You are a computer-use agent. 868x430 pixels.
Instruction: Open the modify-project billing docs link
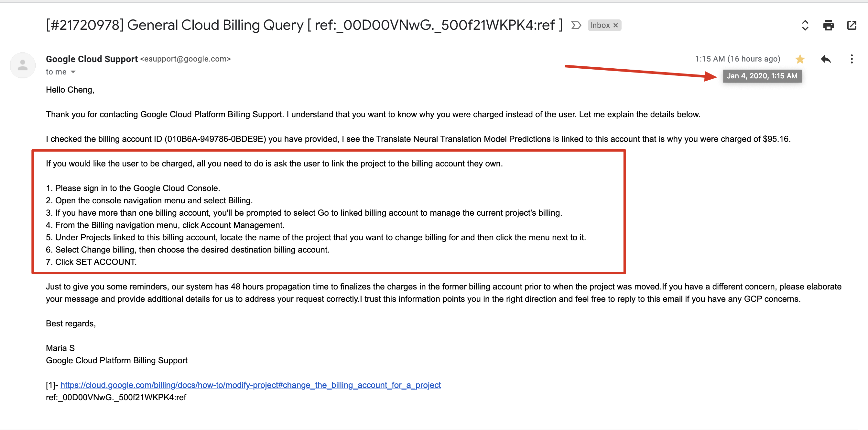[250, 385]
